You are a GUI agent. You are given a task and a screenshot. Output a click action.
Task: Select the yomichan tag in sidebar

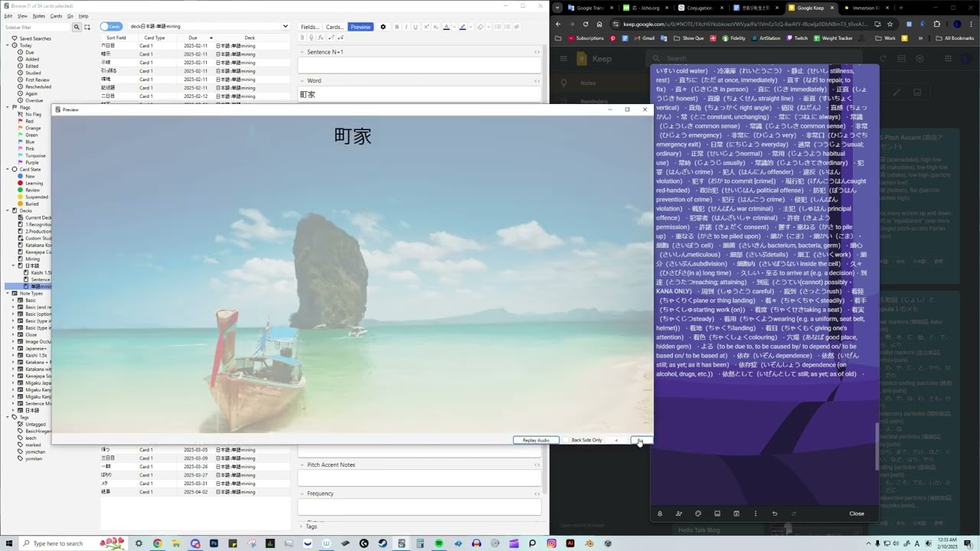[x=34, y=452]
